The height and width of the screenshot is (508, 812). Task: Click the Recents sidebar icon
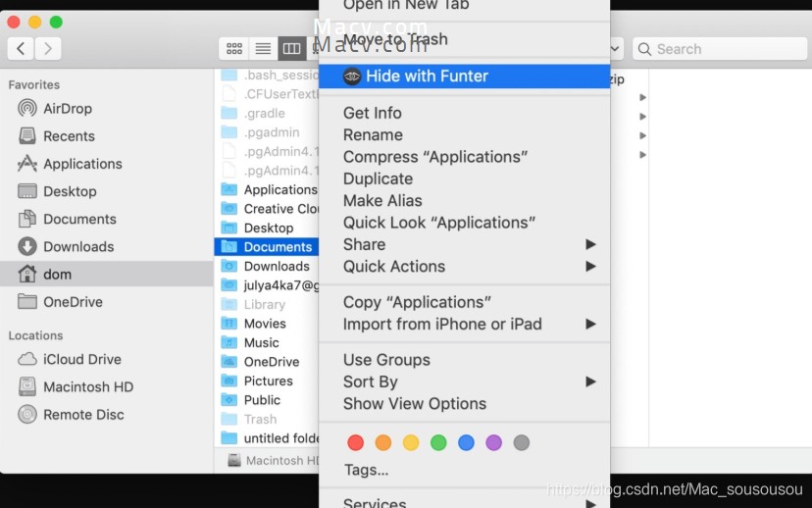pyautogui.click(x=26, y=136)
